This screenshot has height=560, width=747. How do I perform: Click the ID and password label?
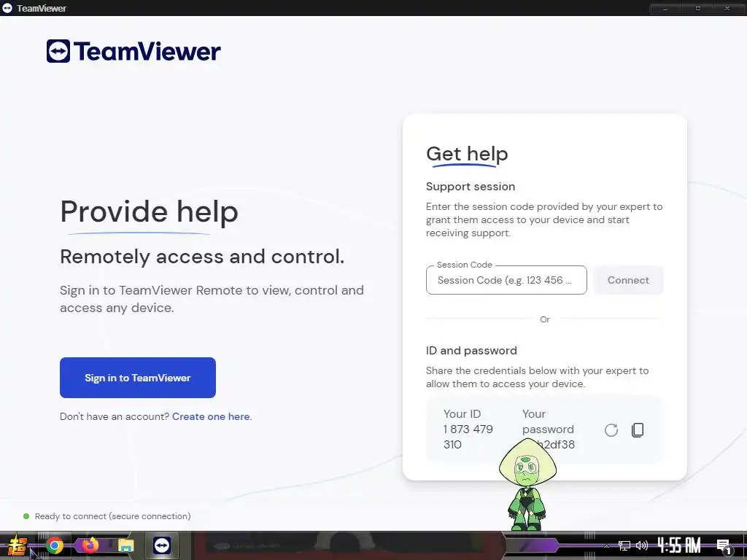click(x=471, y=351)
